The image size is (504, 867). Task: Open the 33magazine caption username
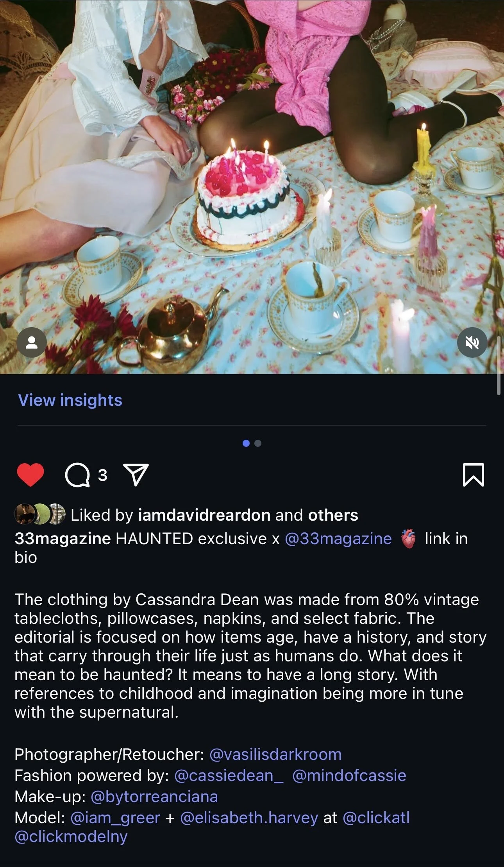63,538
